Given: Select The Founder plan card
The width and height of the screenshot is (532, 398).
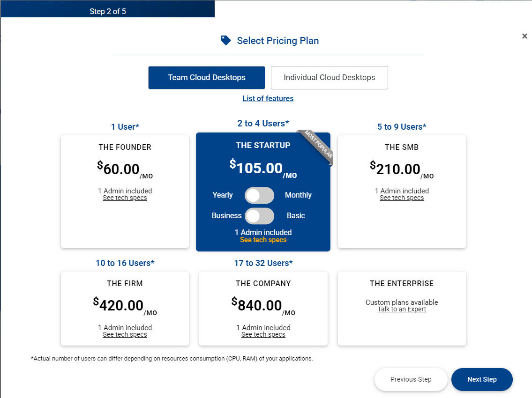Looking at the screenshot, I should pos(125,220).
